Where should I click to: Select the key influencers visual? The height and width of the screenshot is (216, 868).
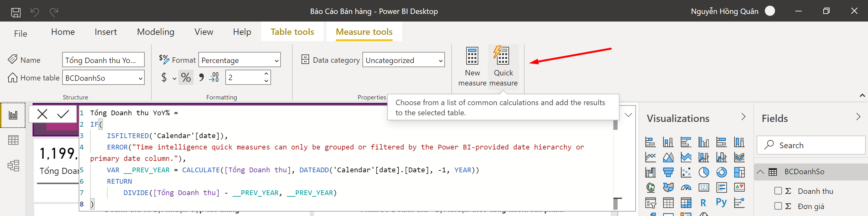pos(739,203)
